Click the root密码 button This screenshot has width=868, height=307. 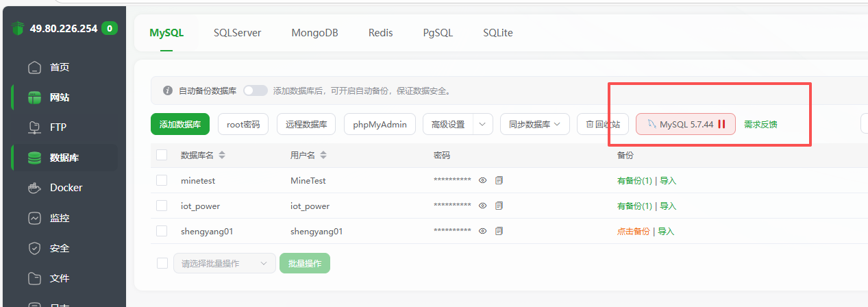pyautogui.click(x=243, y=124)
